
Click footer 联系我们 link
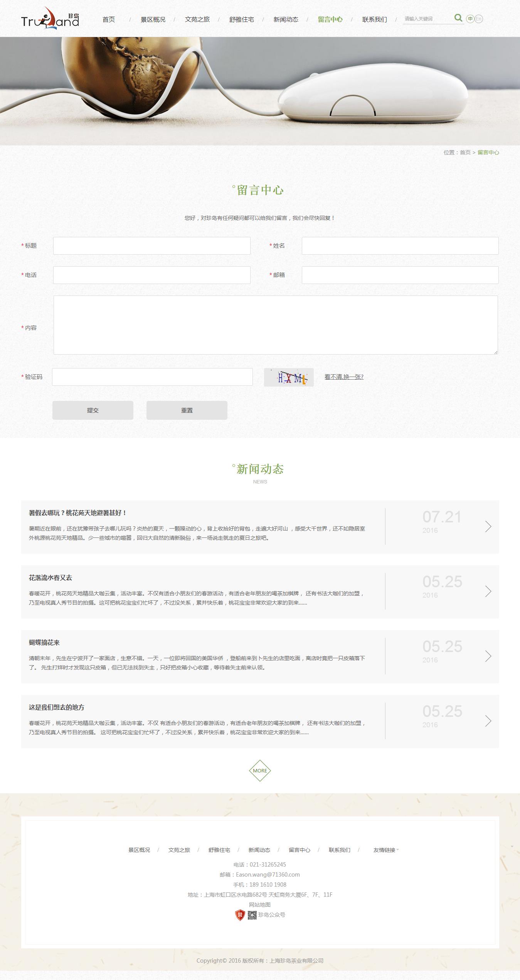tap(340, 850)
